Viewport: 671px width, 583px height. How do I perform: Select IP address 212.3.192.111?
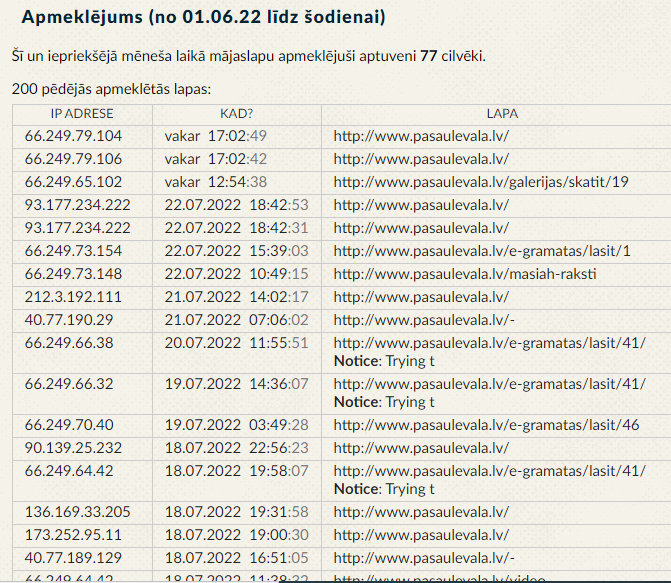73,297
